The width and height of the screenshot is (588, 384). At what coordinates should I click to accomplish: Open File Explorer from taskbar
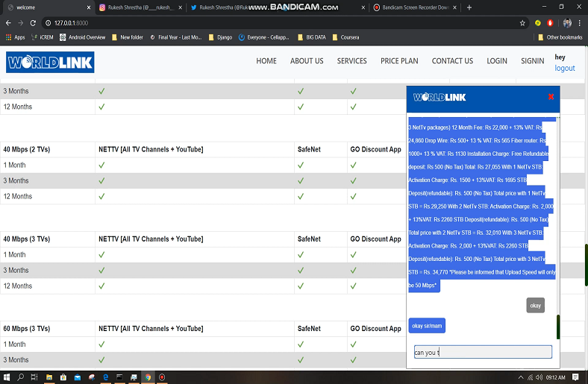pos(49,377)
